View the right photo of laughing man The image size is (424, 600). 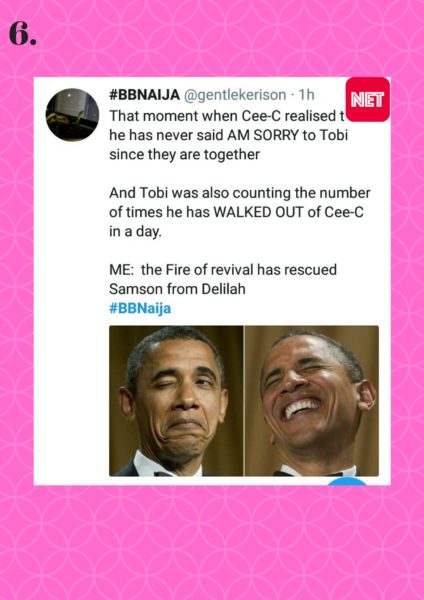[x=312, y=401]
